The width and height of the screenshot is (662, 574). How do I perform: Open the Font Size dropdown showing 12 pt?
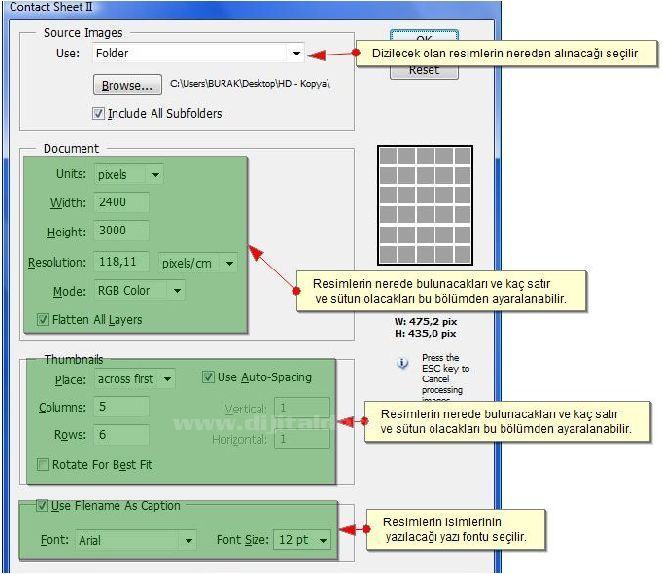click(x=302, y=540)
